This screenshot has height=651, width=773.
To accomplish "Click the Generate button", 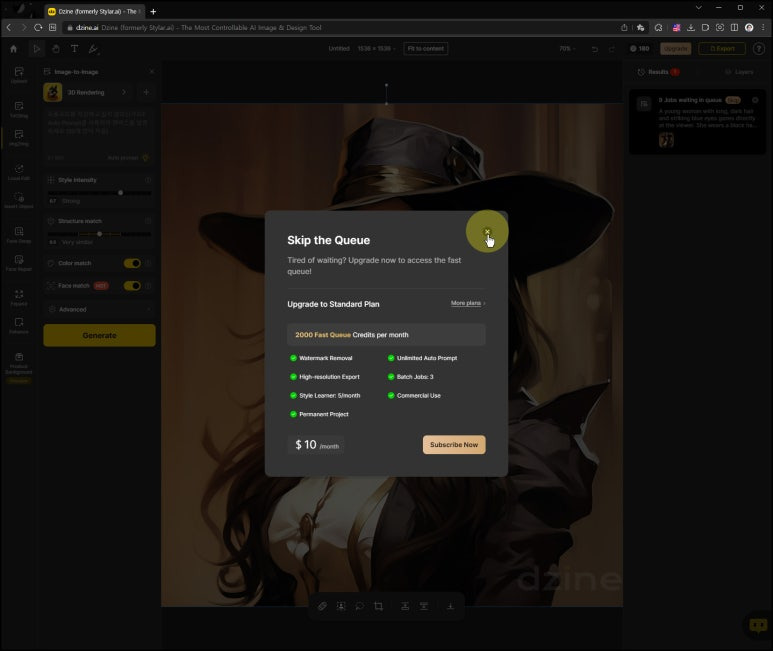I will point(100,335).
